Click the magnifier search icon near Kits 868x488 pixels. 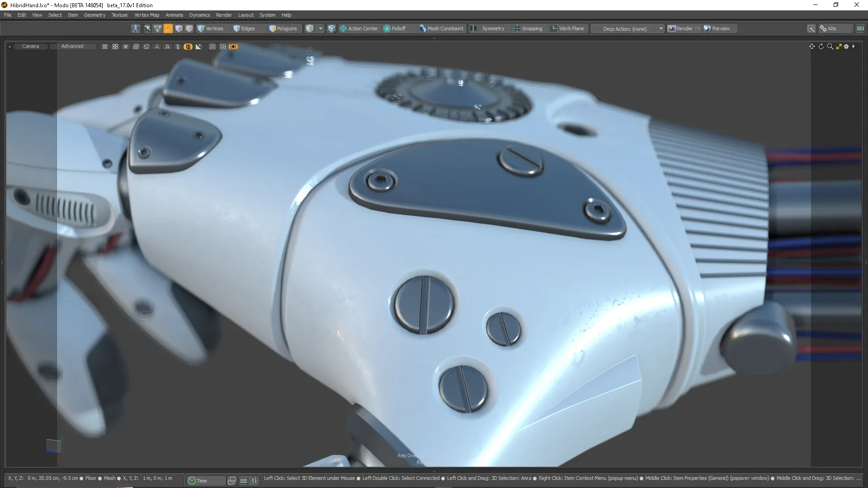811,29
